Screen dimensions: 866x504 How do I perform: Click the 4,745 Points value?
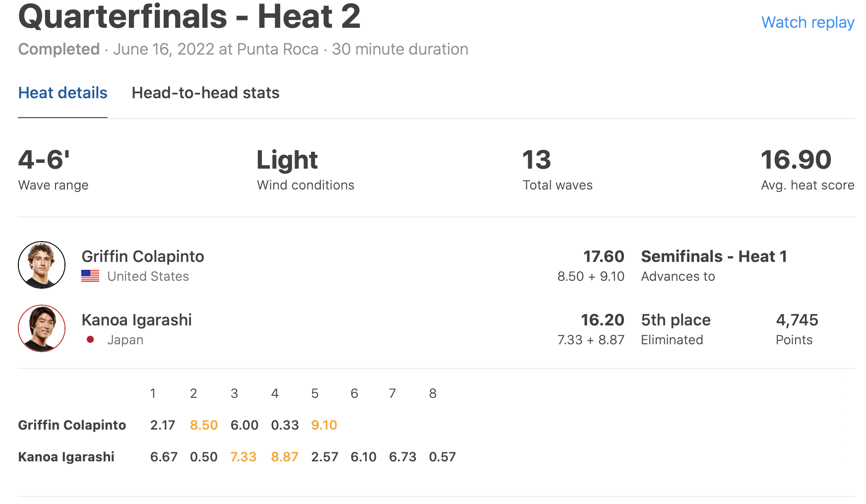pyautogui.click(x=797, y=320)
